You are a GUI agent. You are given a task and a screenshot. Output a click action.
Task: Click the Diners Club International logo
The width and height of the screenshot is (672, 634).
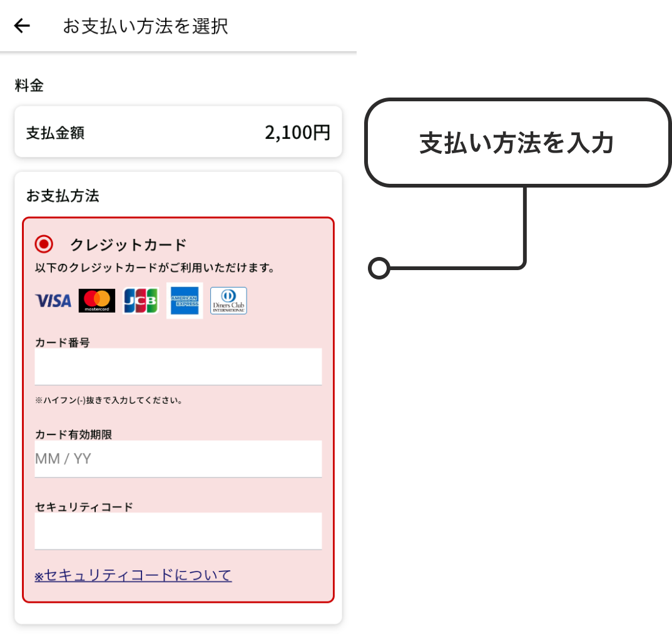(228, 301)
